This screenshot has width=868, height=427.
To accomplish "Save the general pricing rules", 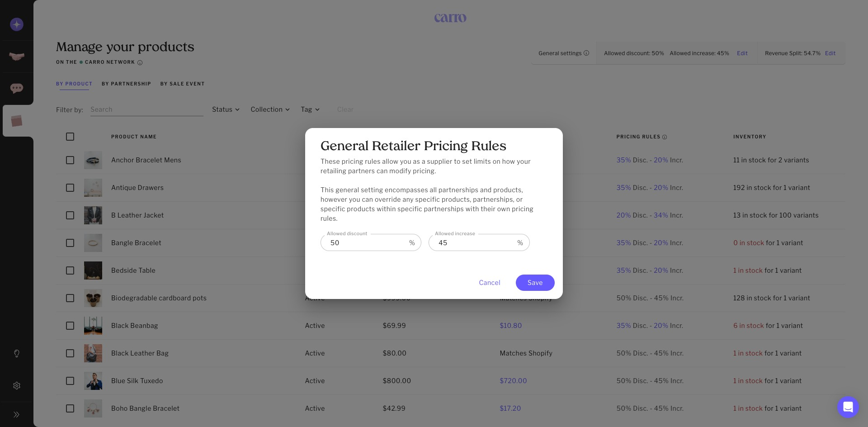I will pyautogui.click(x=535, y=283).
